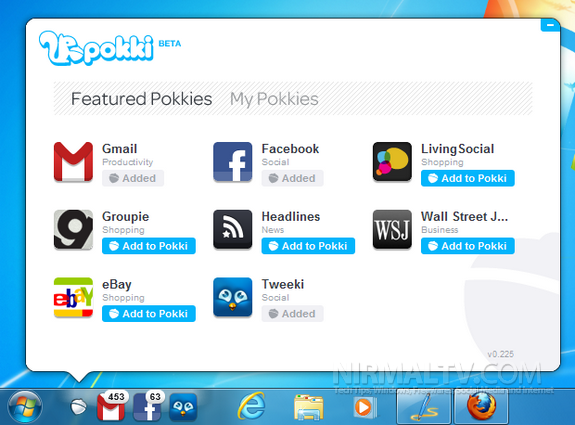Click the Pokki acorn icon in taskbar
Image resolution: width=575 pixels, height=425 pixels.
(78, 407)
